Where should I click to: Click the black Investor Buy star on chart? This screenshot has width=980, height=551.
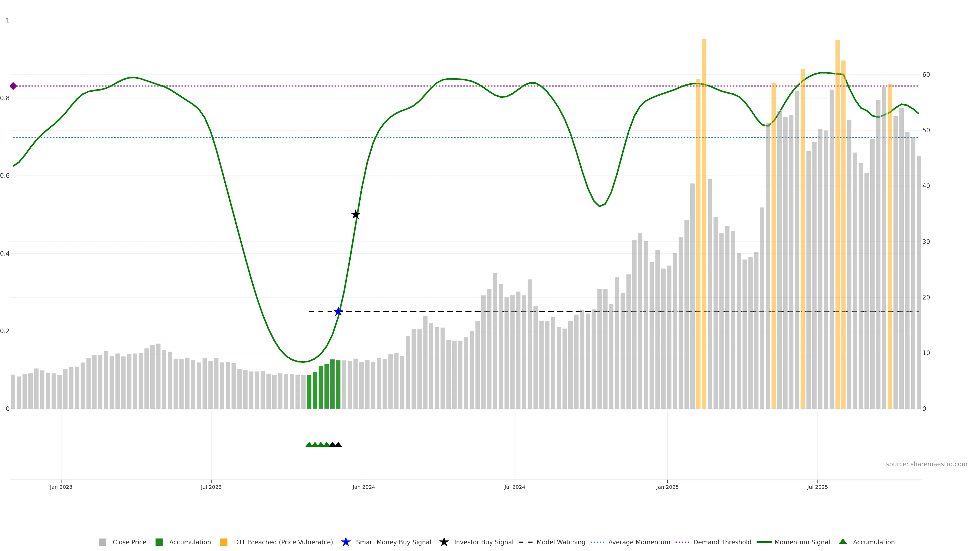click(355, 215)
